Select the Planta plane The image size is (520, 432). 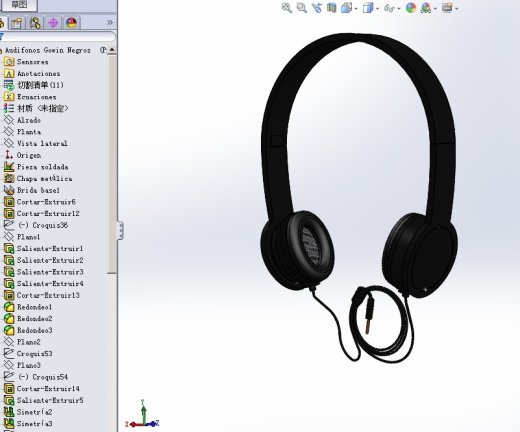tap(29, 132)
